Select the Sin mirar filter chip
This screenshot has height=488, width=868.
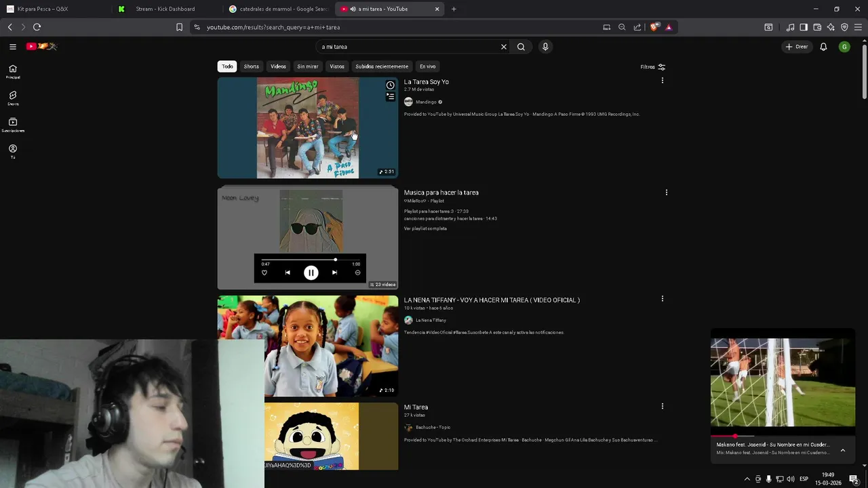(x=307, y=66)
